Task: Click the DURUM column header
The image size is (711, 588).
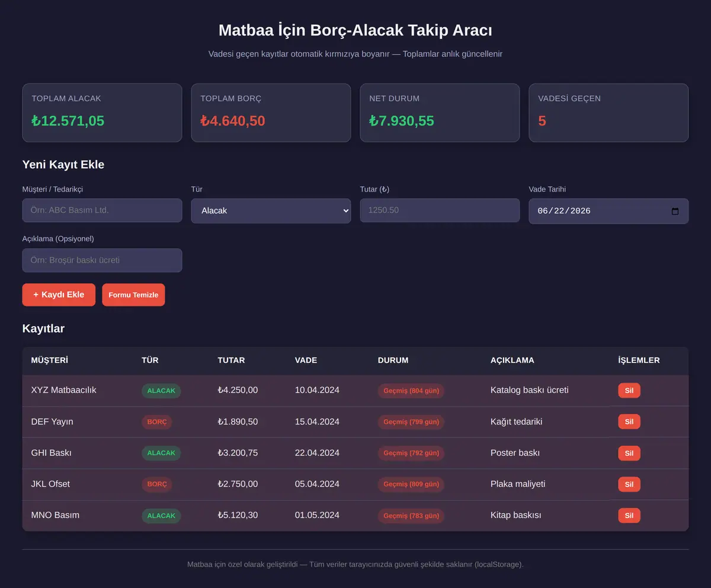Action: click(x=393, y=360)
